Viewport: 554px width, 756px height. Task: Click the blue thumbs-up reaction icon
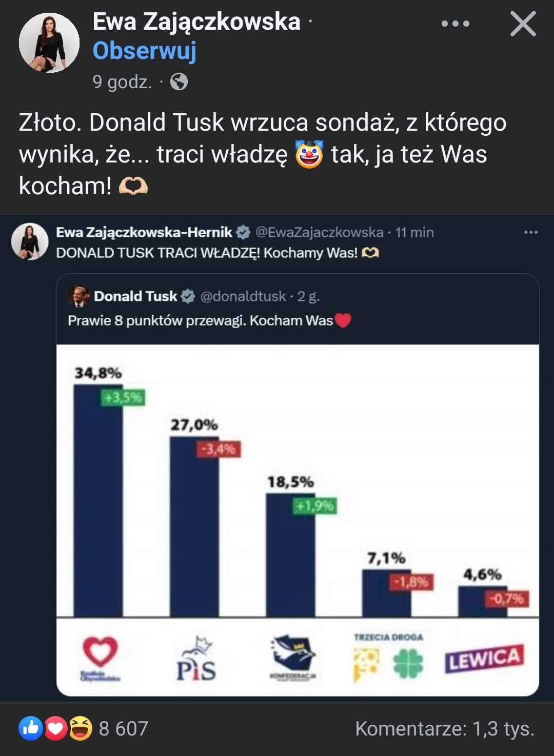coord(31,728)
